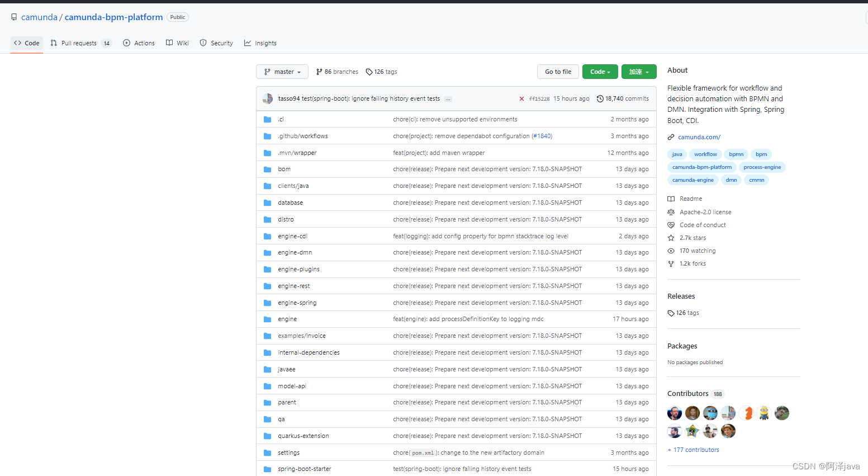
Task: Open the model-api folder name
Action: point(292,386)
